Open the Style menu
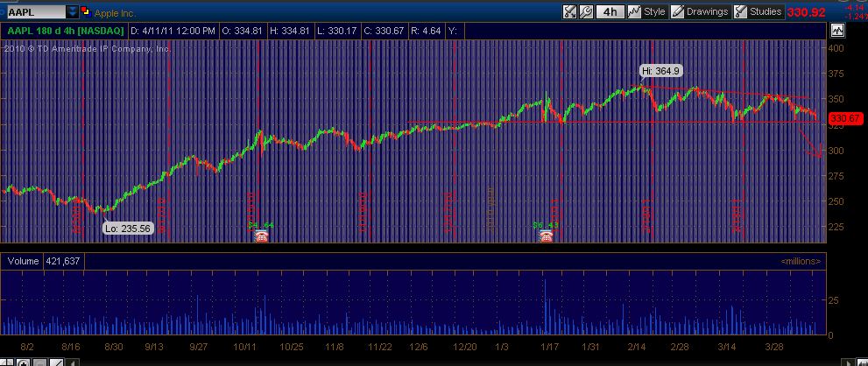The image size is (868, 366). point(647,11)
